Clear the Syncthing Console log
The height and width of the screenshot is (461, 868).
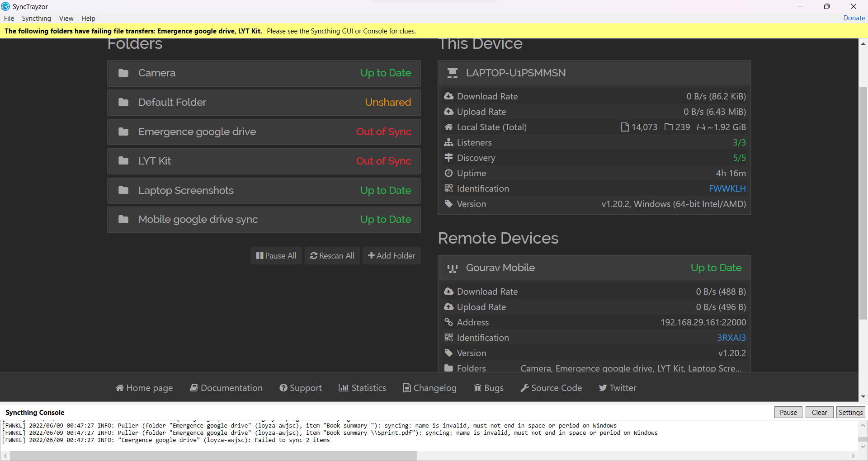pyautogui.click(x=819, y=412)
